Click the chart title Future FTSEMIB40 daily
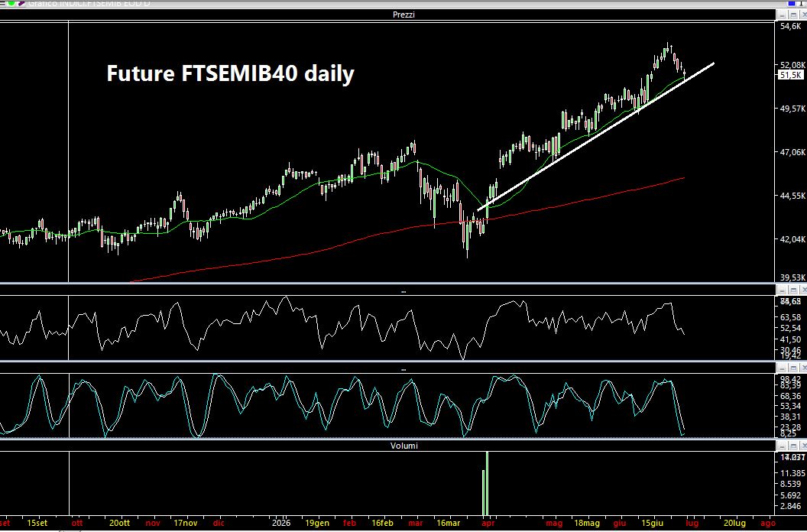 coord(230,73)
